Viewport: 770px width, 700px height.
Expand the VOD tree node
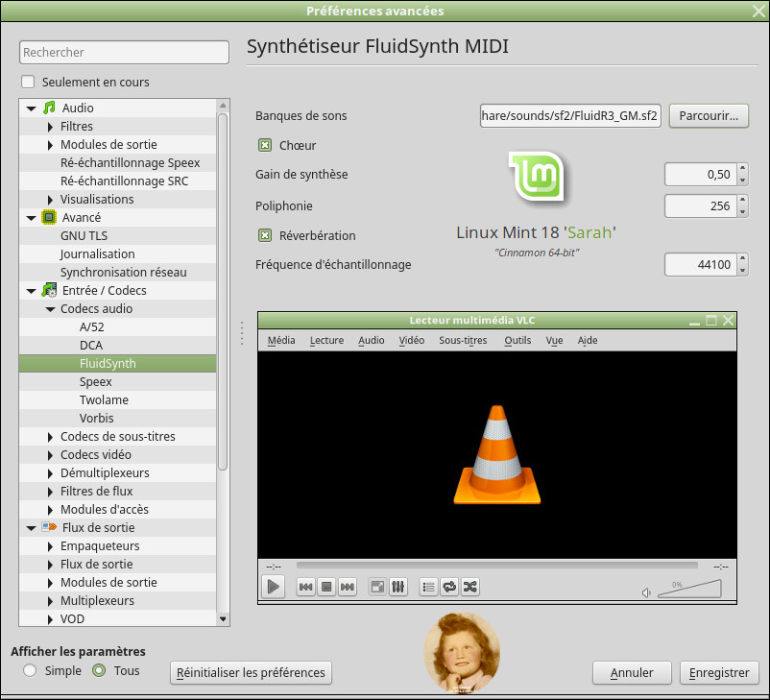coord(50,619)
